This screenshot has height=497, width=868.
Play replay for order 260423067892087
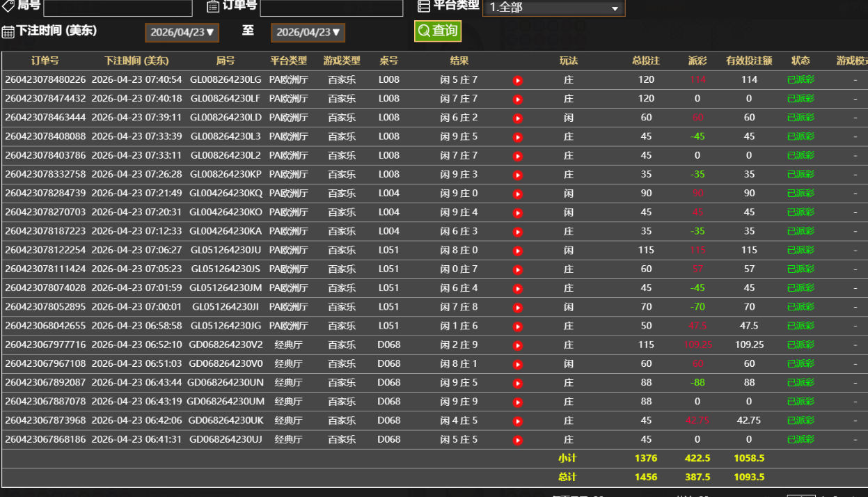point(518,383)
